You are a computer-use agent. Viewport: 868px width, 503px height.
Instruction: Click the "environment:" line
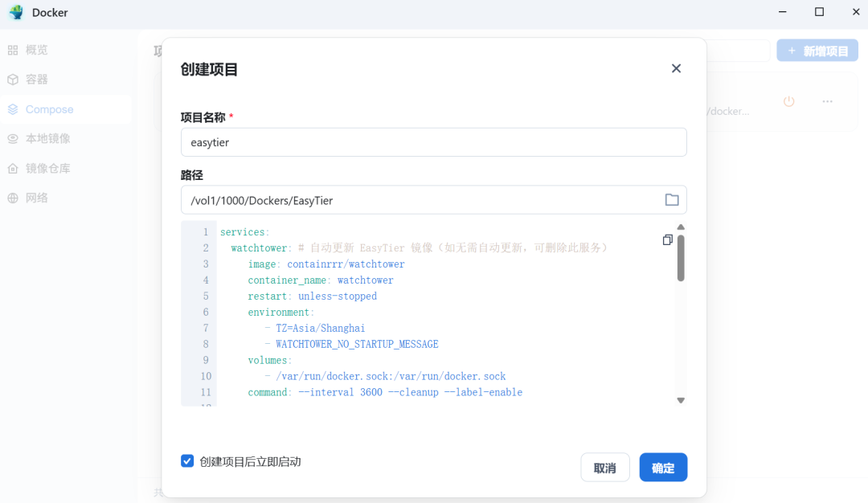click(280, 312)
